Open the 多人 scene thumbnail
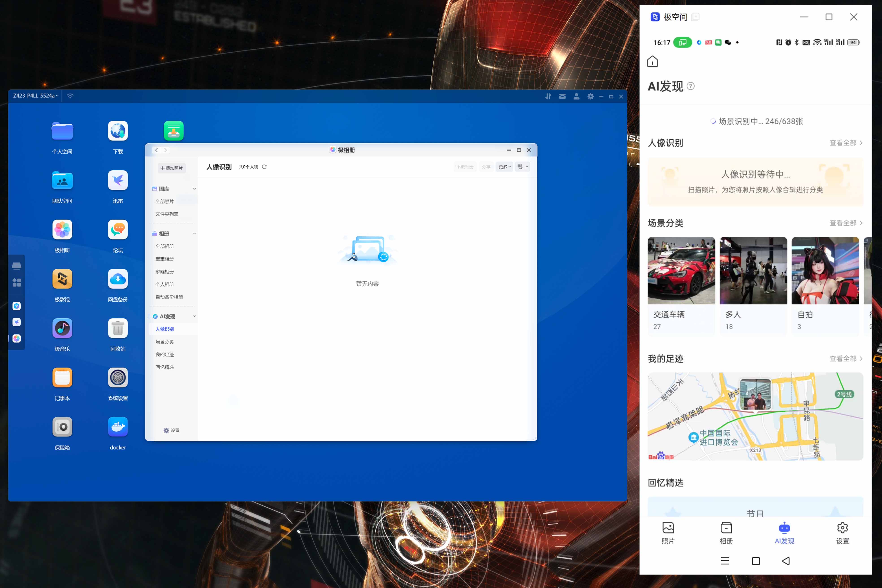This screenshot has width=882, height=588. point(753,270)
